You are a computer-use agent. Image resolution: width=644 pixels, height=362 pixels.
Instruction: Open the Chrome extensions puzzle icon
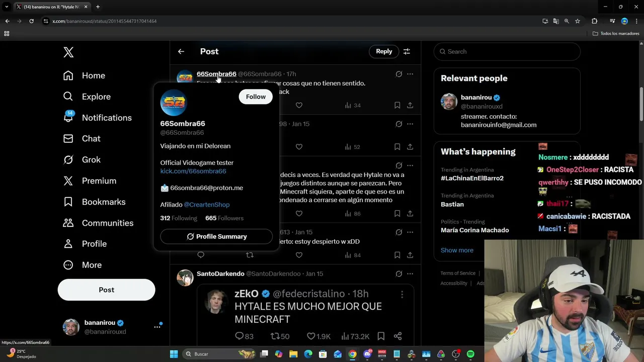click(595, 21)
